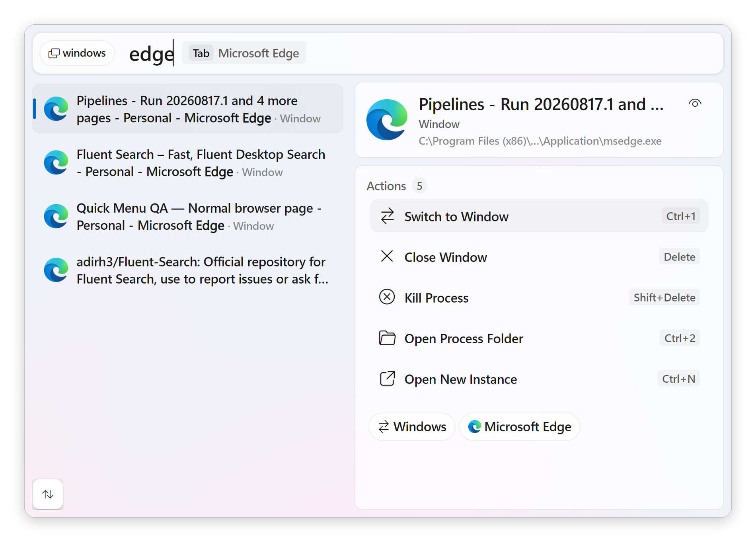The width and height of the screenshot is (756, 542).
Task: Click the external-link icon for Open New Instance
Action: click(387, 378)
